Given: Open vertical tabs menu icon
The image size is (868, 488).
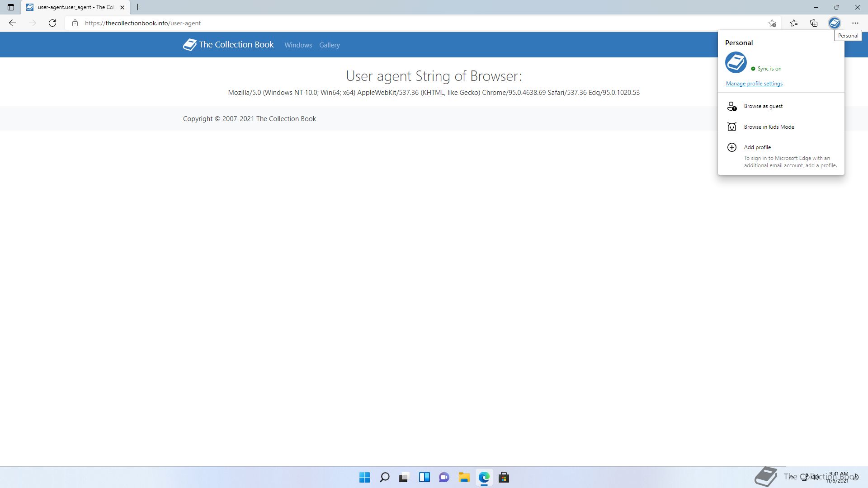Looking at the screenshot, I should tap(11, 7).
